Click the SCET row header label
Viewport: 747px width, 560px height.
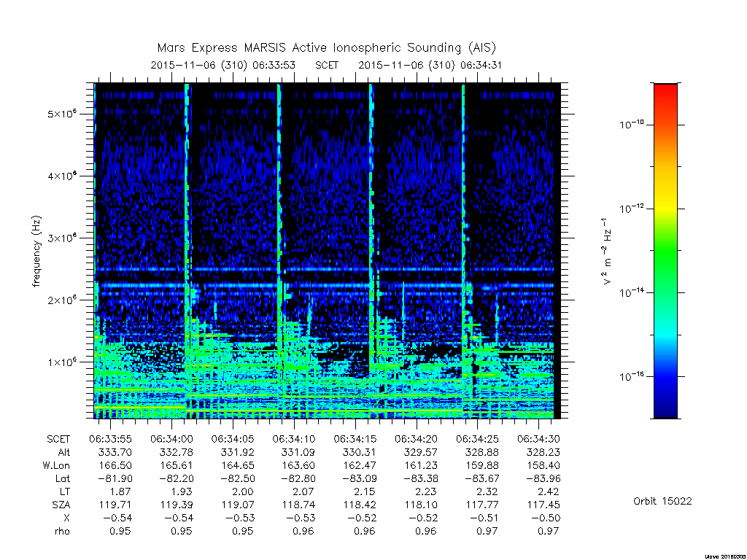pyautogui.click(x=58, y=439)
